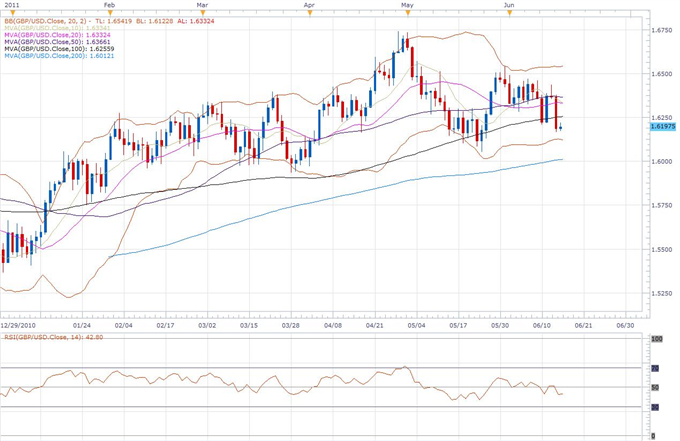Click the 1.6500 price axis label
Screen dimensions: 680x441
[x=662, y=74]
